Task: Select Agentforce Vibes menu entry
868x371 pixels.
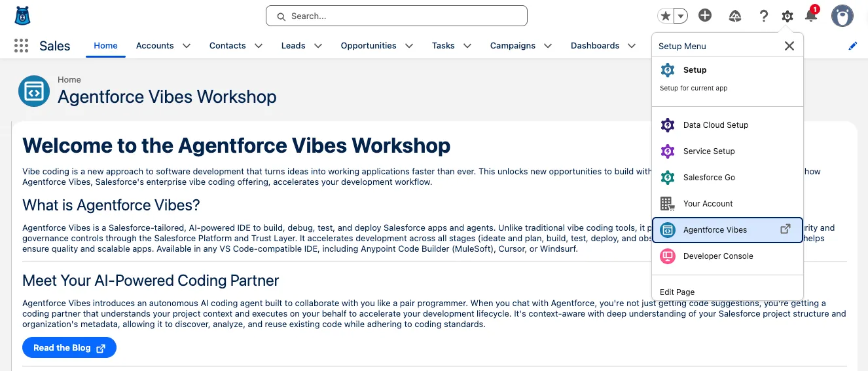Action: [715, 230]
